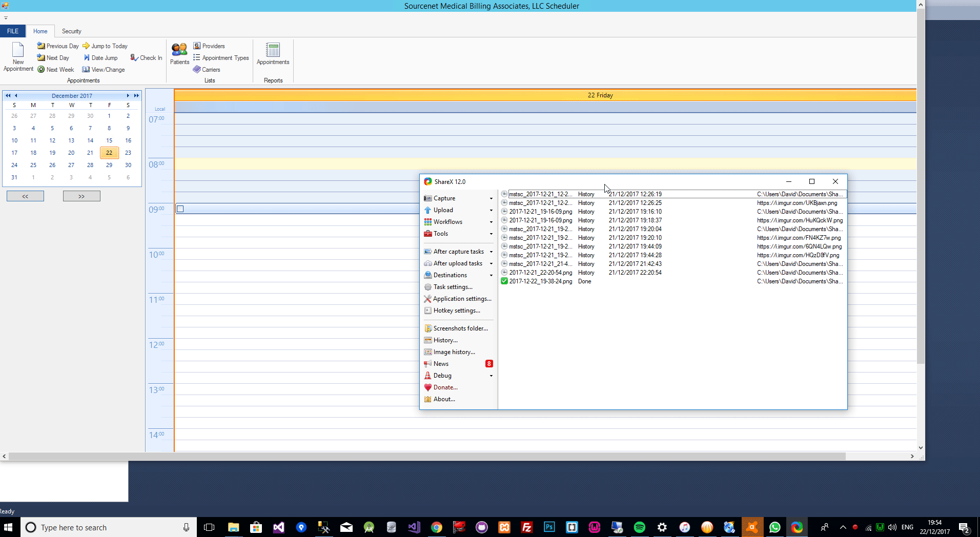This screenshot has width=980, height=537.
Task: Open Appointment Types list
Action: pyautogui.click(x=221, y=58)
